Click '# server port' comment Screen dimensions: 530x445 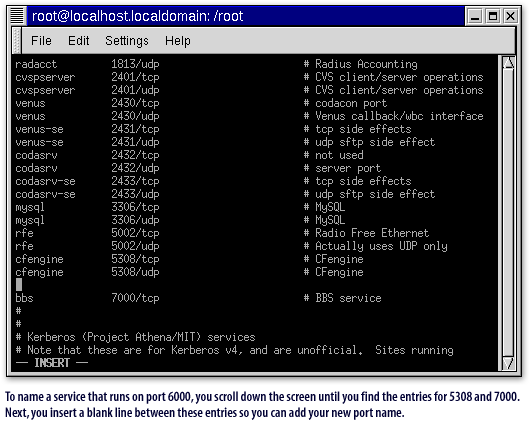[342, 168]
